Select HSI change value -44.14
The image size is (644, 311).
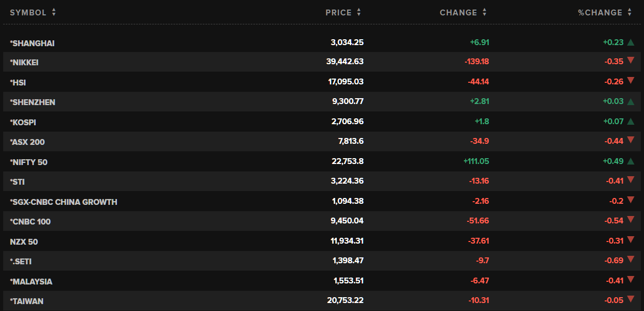[x=478, y=82]
